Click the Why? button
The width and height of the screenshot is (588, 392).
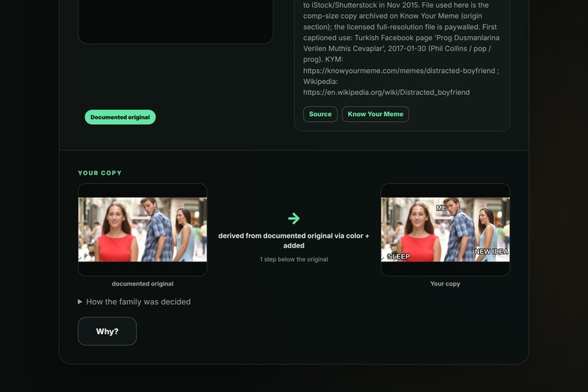[x=107, y=331]
